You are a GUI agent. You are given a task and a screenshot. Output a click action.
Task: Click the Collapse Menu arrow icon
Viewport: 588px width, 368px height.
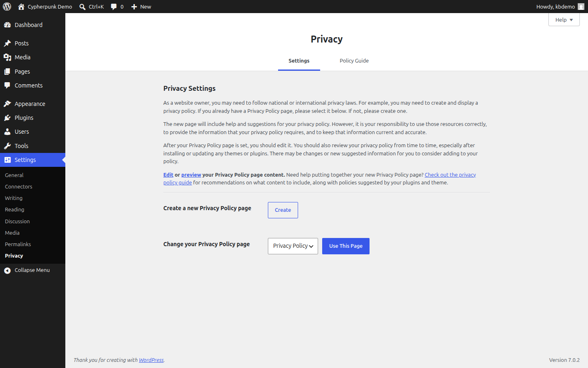coord(7,270)
